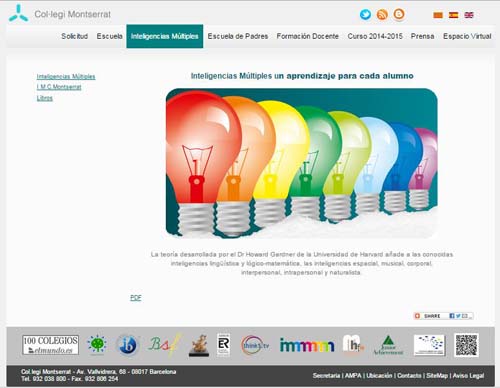
Task: Click the colored light bulbs image
Action: [302, 163]
